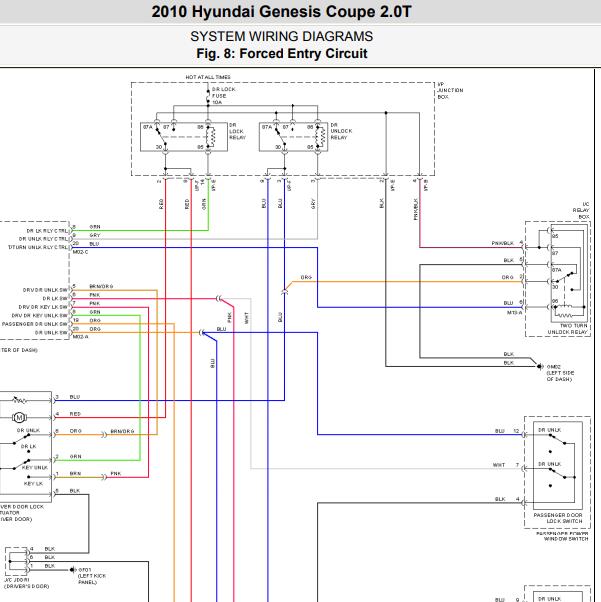Click the KEY LK switch label
Image resolution: width=601 pixels, height=602 pixels.
tap(33, 484)
